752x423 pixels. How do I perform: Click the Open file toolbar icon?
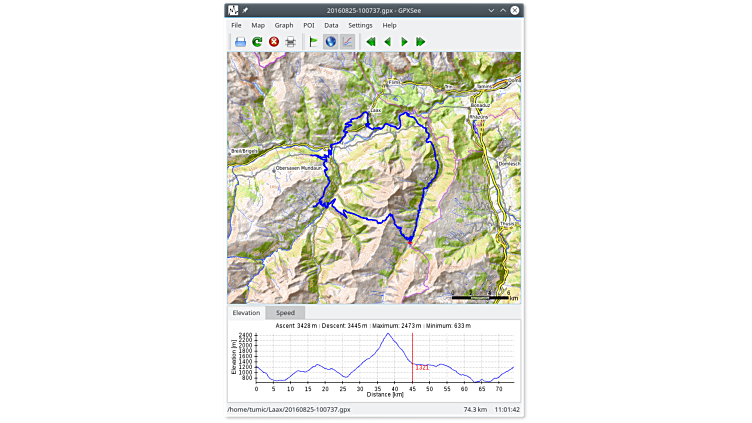[240, 42]
